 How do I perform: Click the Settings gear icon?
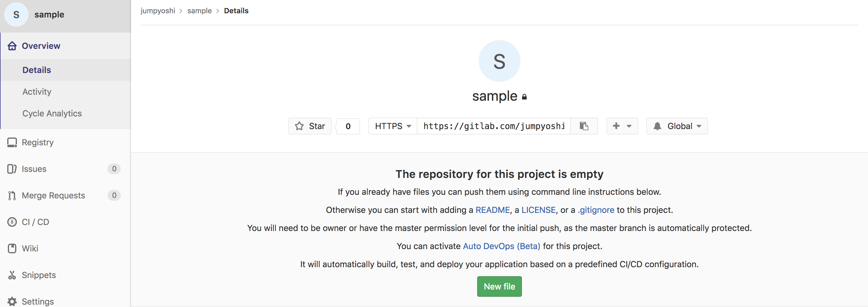[12, 301]
